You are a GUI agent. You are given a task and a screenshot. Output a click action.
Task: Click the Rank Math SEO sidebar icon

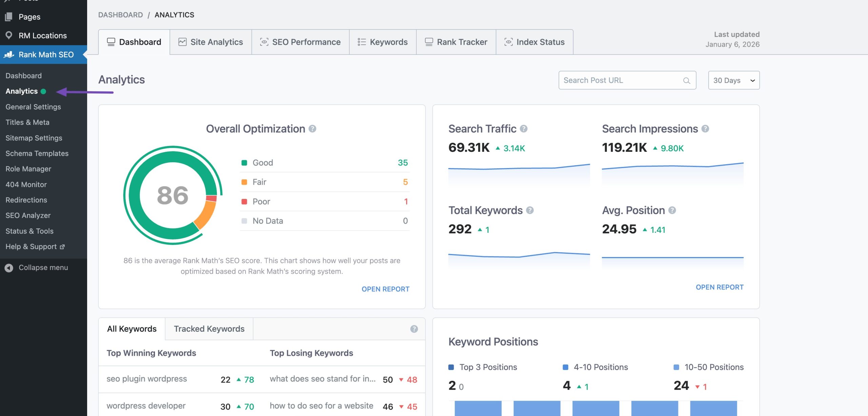pyautogui.click(x=9, y=54)
